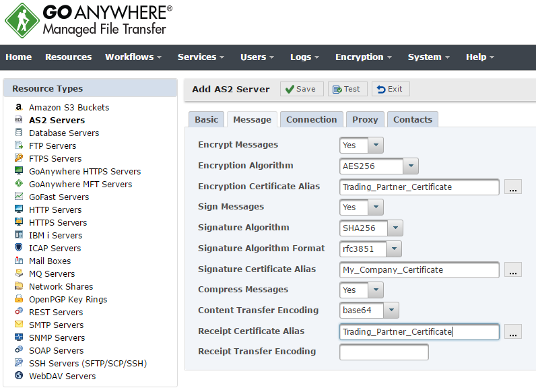The width and height of the screenshot is (536, 392).
Task: Open the Encryption menu
Action: click(x=364, y=57)
